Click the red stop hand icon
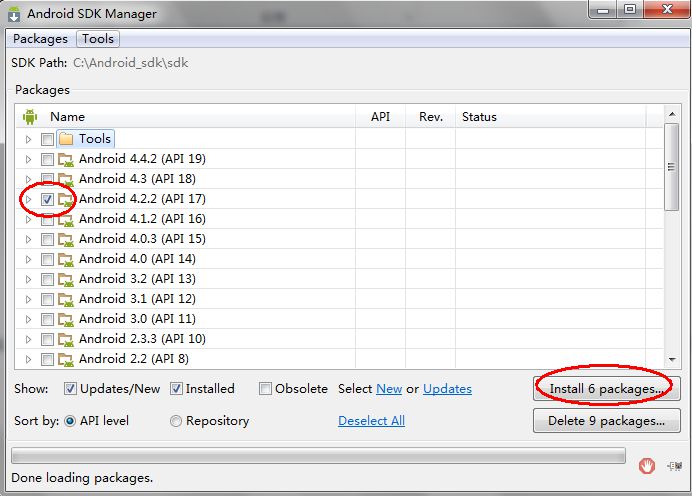This screenshot has width=692, height=496. pos(647,466)
